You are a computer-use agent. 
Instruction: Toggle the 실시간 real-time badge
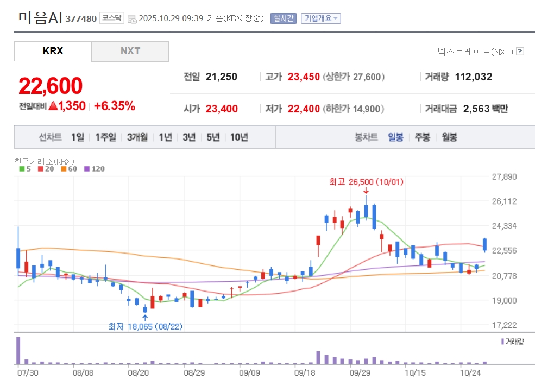coord(283,18)
